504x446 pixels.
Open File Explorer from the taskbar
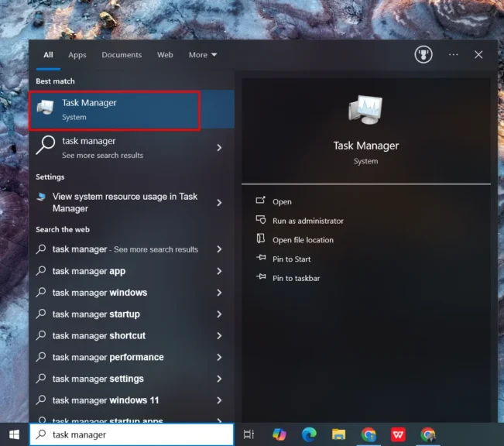click(339, 434)
